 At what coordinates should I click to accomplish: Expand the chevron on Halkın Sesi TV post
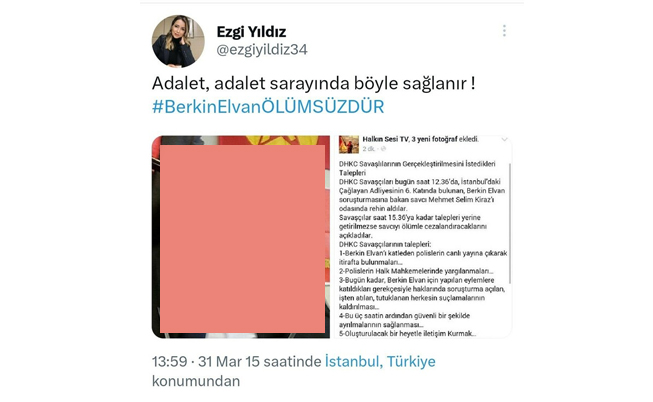(x=504, y=140)
